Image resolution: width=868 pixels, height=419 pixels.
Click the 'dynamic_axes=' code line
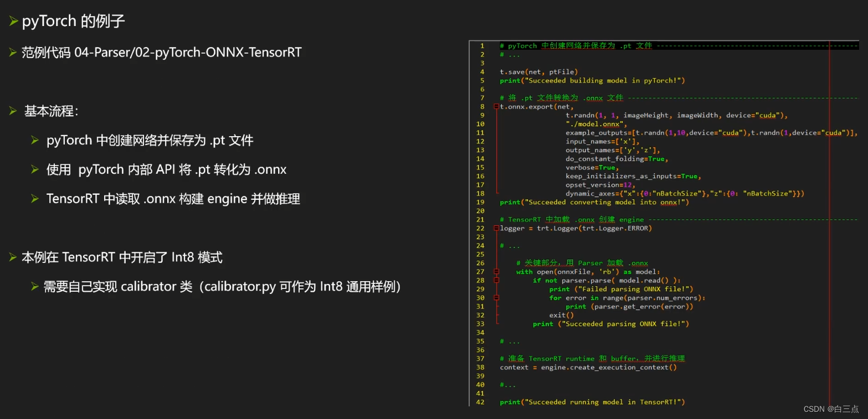coord(685,193)
